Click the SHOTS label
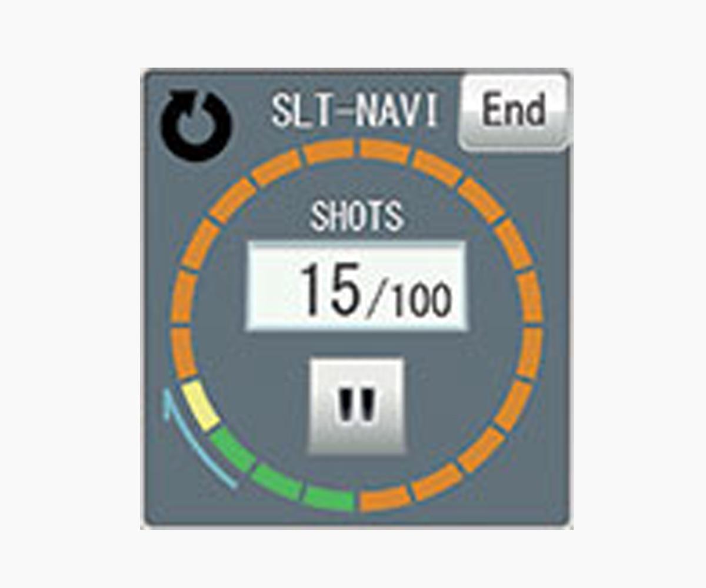Viewport: 706px width, 588px height. (357, 216)
